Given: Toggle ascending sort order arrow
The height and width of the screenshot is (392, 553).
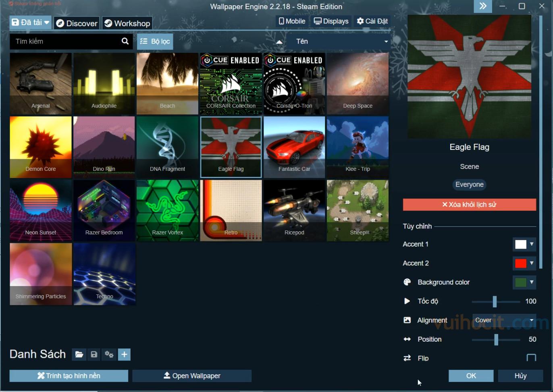Looking at the screenshot, I should [279, 41].
